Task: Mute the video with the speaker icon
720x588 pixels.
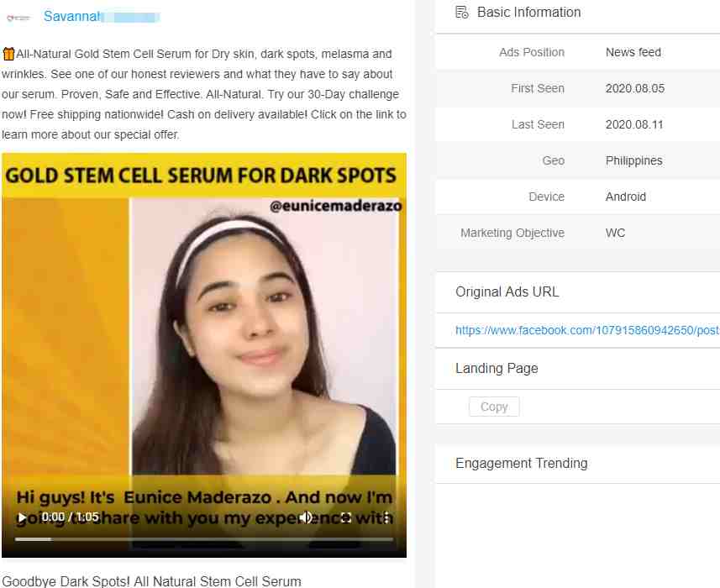Action: [305, 517]
